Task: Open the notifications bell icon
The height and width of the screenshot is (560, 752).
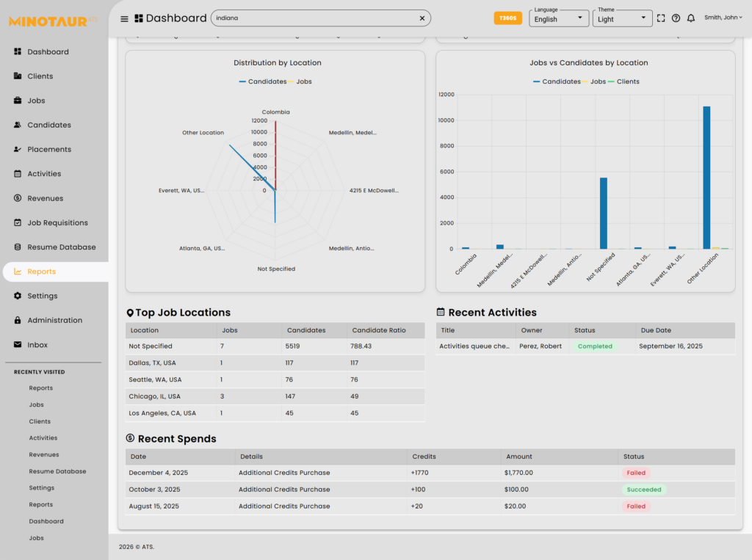Action: [691, 18]
